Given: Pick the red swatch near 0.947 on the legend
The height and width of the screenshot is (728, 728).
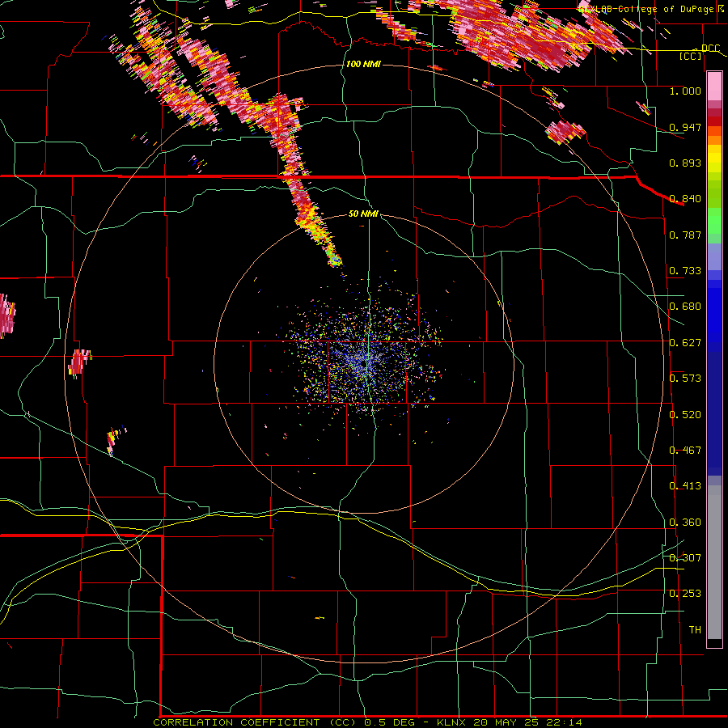Looking at the screenshot, I should [714, 121].
